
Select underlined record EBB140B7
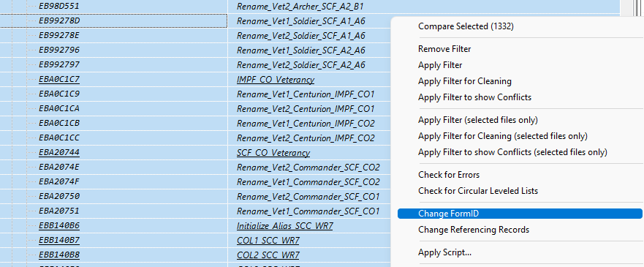(x=59, y=240)
